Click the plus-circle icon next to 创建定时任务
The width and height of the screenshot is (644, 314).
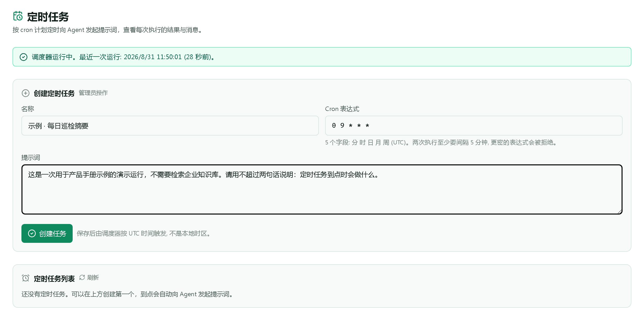click(26, 93)
